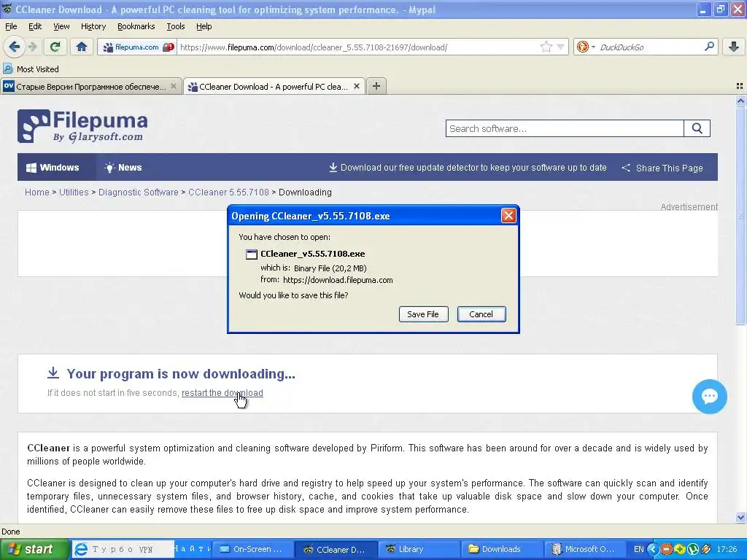Screen dimensions: 747x560
Task: Go to the Home breadcrumb
Action: [37, 192]
